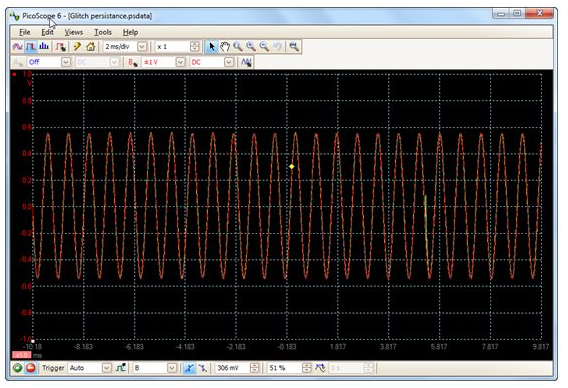Switch to Scope mode icon
This screenshot has height=388, width=568.
coord(17,47)
